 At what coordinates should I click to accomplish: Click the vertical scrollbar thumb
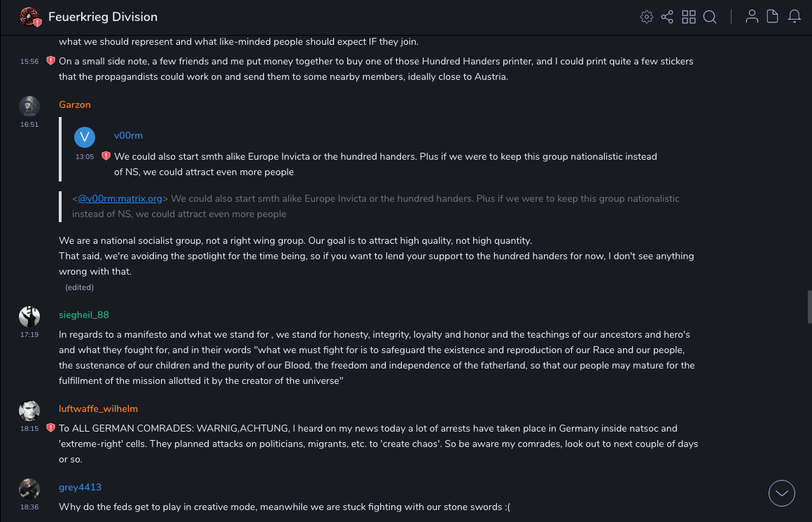point(809,305)
